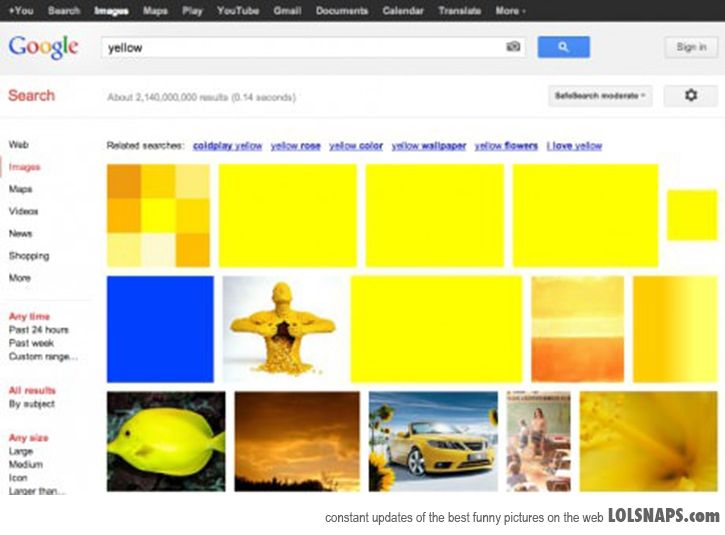Open YouTube from the top navigation bar

237,11
